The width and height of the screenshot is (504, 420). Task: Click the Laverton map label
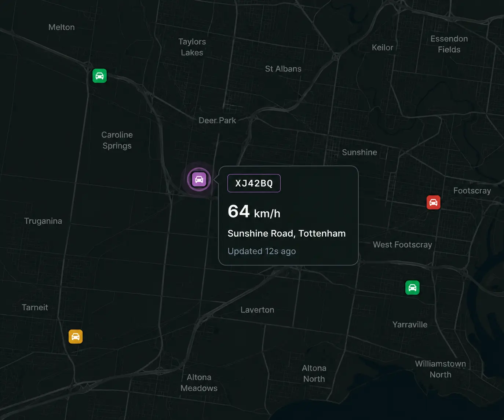[257, 310]
